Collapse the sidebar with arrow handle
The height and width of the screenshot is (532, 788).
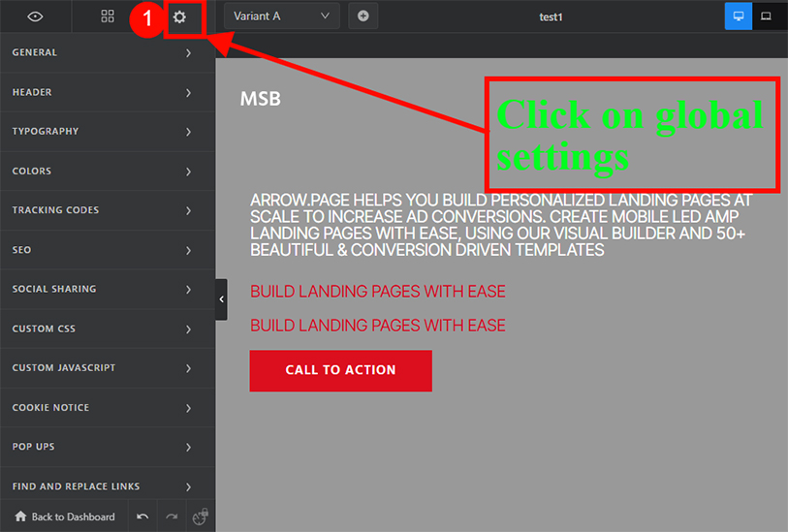[x=222, y=299]
